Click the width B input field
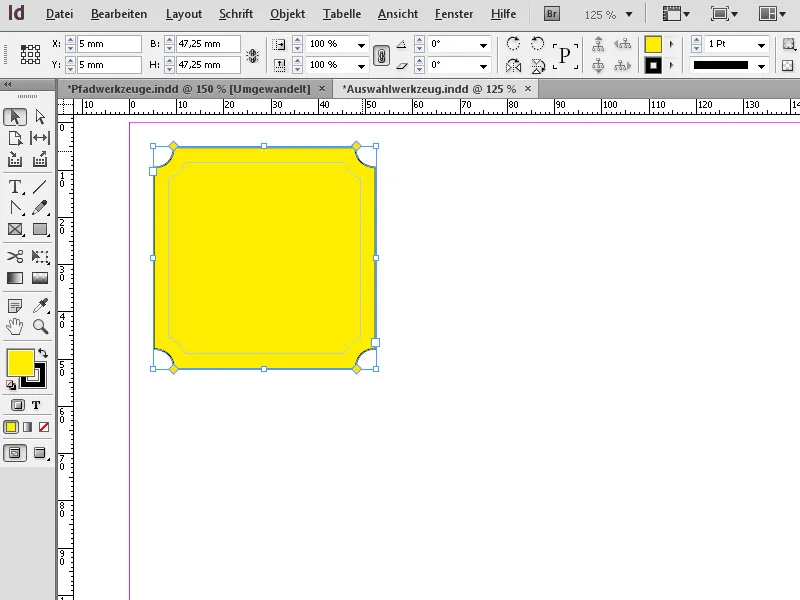The height and width of the screenshot is (600, 800). [x=208, y=44]
